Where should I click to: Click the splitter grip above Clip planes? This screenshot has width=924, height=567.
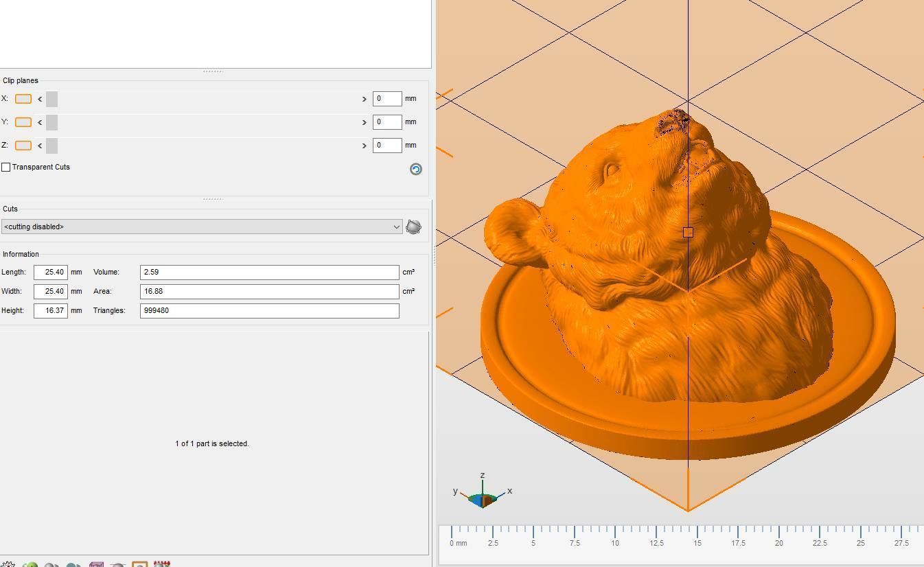pyautogui.click(x=213, y=71)
